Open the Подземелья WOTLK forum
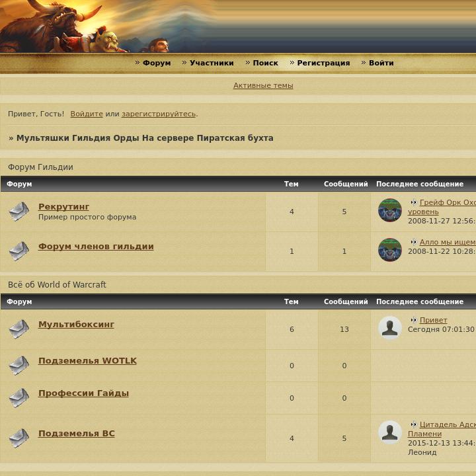This screenshot has width=476, height=476. point(87,360)
